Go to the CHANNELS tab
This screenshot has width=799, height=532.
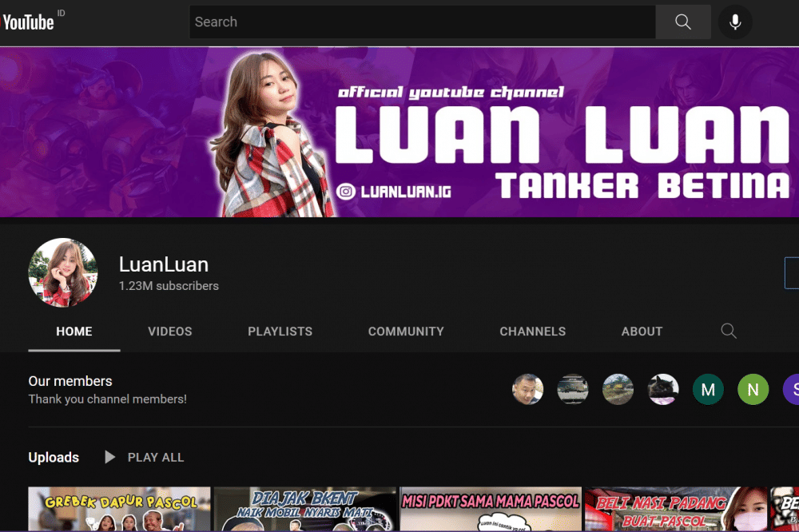point(533,331)
